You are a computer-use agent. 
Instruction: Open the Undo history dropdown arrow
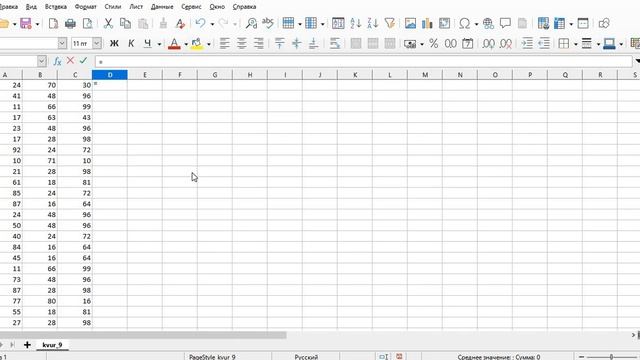tap(212, 24)
